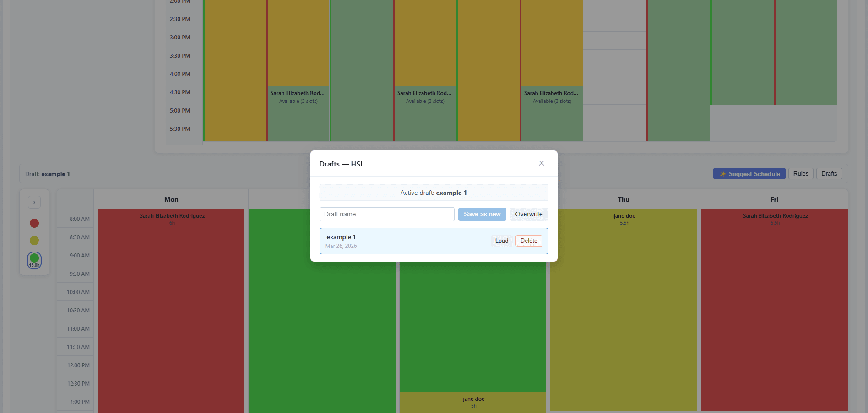Click the Suggest Schedule button
This screenshot has width=868, height=413.
[x=749, y=174]
